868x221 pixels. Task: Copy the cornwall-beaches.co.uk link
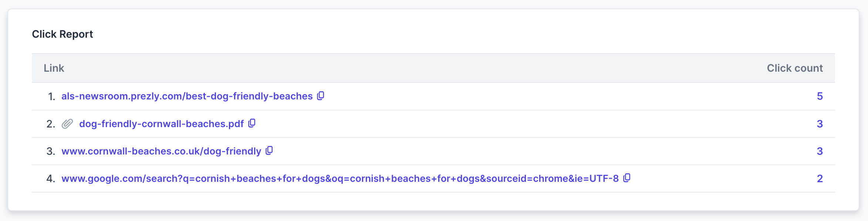(x=269, y=150)
